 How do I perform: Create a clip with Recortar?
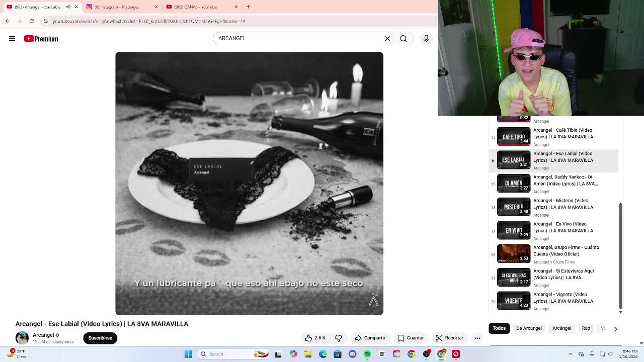[449, 338]
